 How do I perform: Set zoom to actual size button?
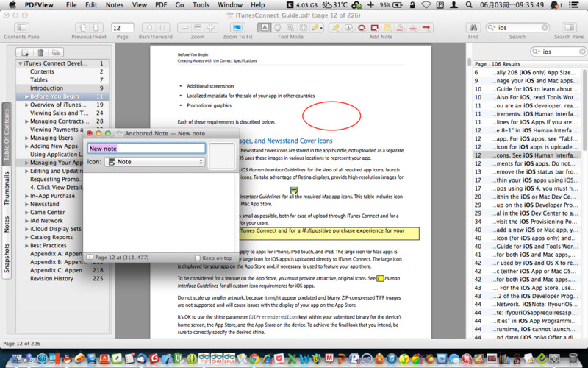198,28
